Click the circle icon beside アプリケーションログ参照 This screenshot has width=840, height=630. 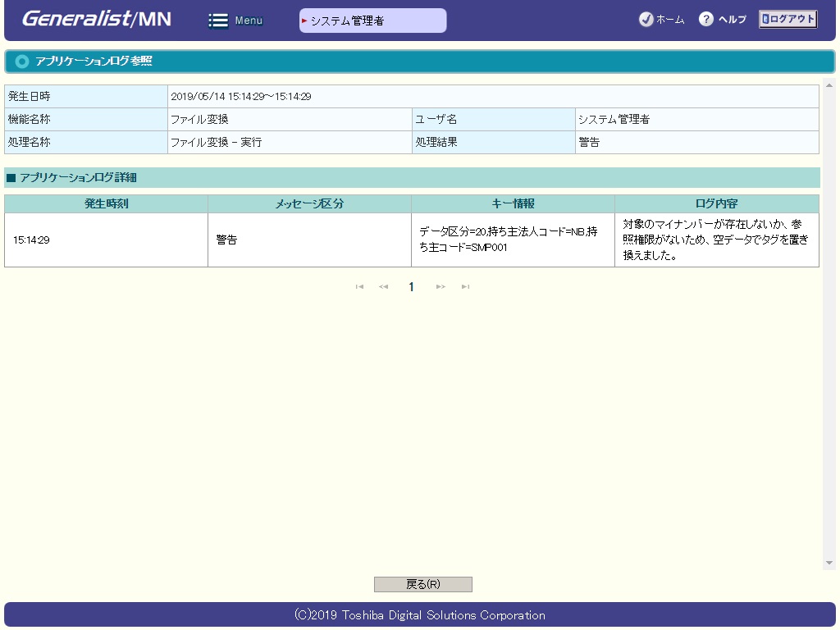coord(22,62)
